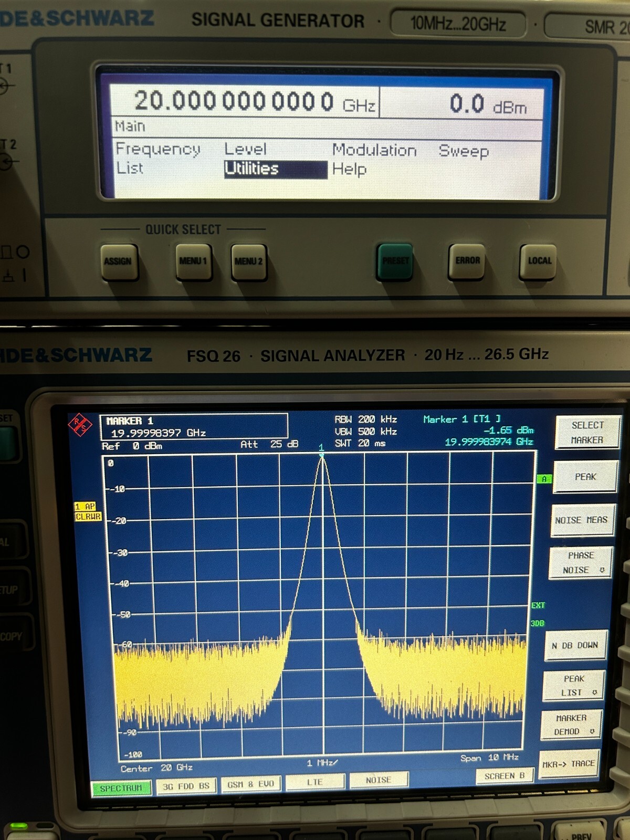630x840 pixels.
Task: Switch to the LTE mode tab
Action: (x=315, y=782)
